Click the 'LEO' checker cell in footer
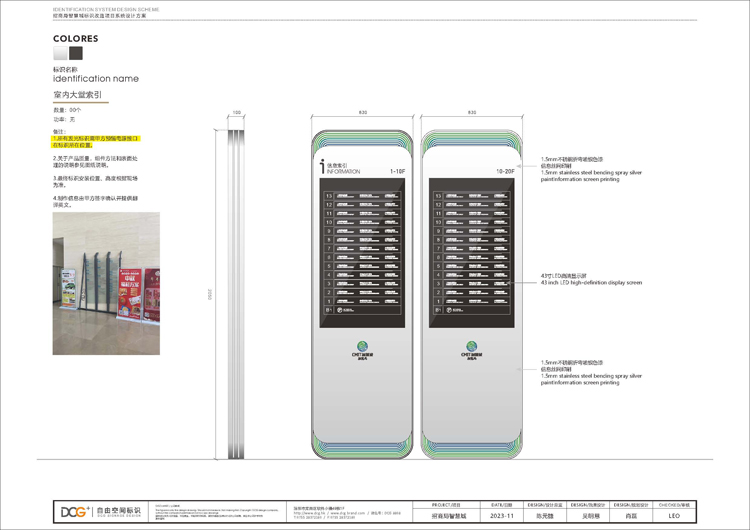 (x=674, y=516)
